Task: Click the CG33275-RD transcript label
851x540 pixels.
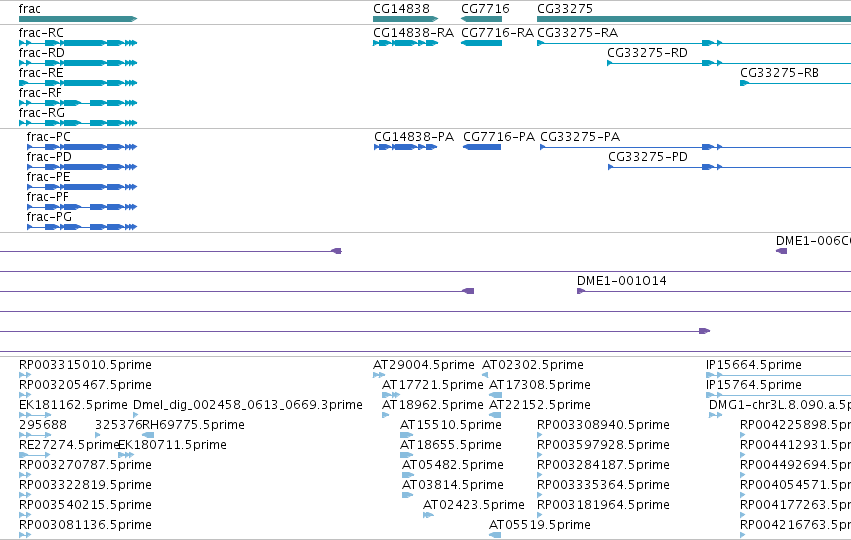Action: [x=647, y=53]
